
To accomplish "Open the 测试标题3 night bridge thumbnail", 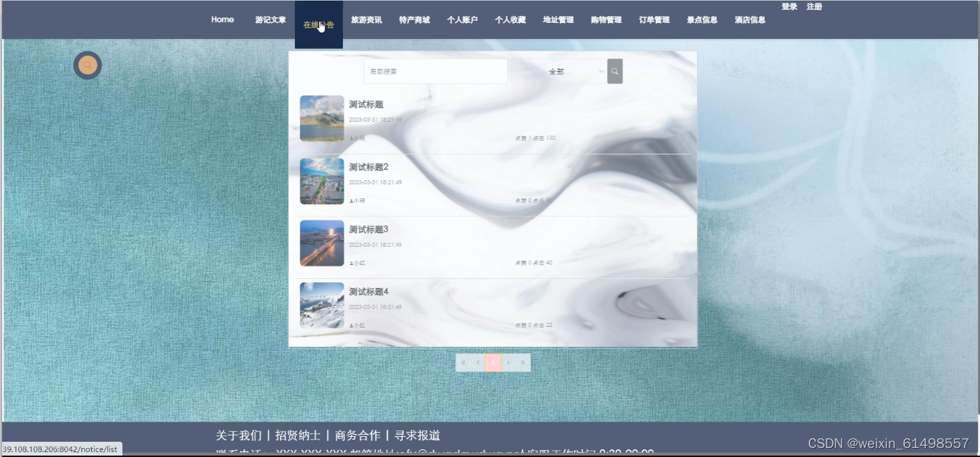I will [x=322, y=243].
